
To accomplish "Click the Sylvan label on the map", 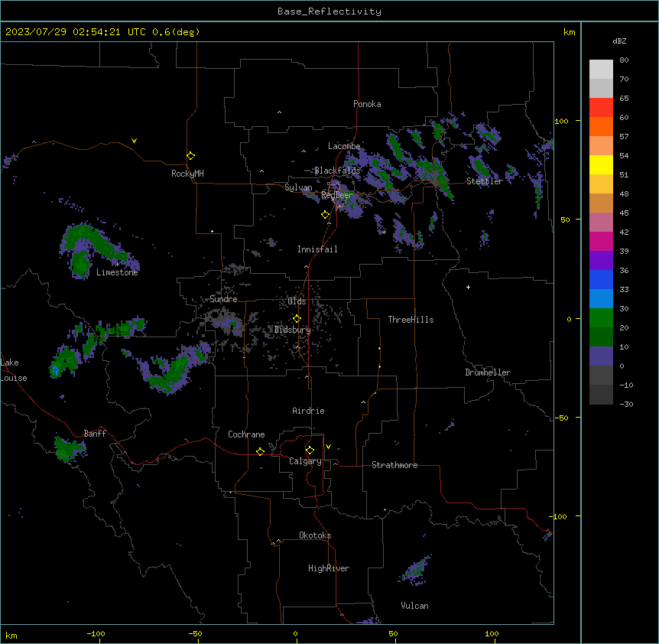I will coord(298,187).
